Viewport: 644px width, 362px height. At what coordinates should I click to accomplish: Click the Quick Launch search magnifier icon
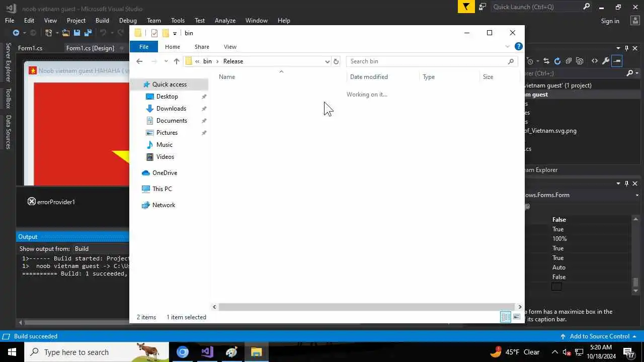pyautogui.click(x=586, y=7)
